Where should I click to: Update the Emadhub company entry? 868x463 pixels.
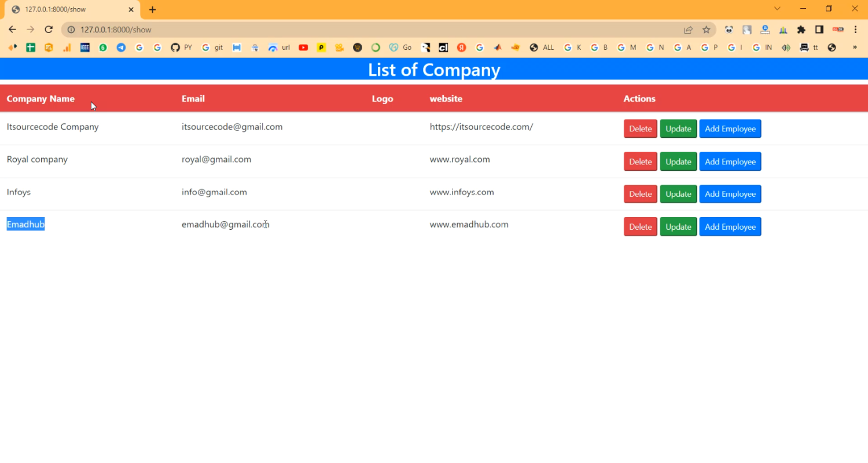click(678, 227)
